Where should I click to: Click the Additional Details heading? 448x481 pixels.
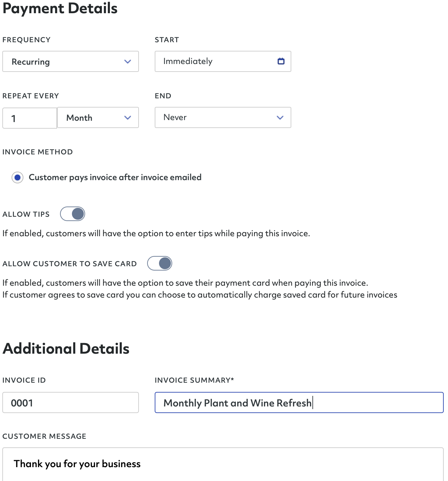66,349
